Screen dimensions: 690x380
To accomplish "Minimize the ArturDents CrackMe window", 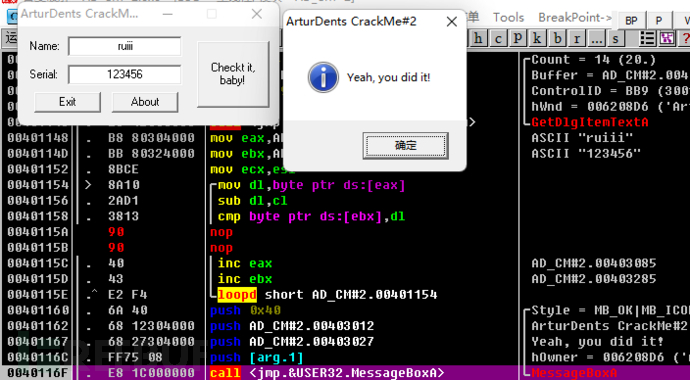I will pos(167,14).
